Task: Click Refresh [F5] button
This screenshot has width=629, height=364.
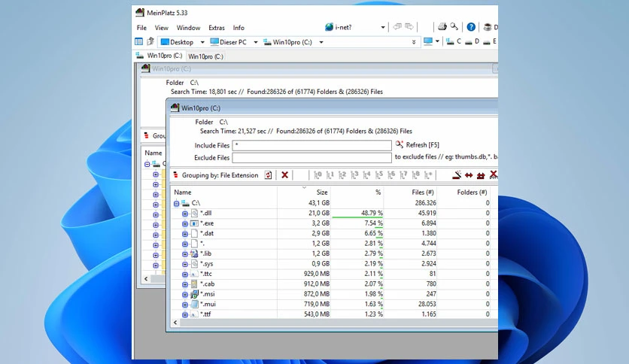Action: 417,144
